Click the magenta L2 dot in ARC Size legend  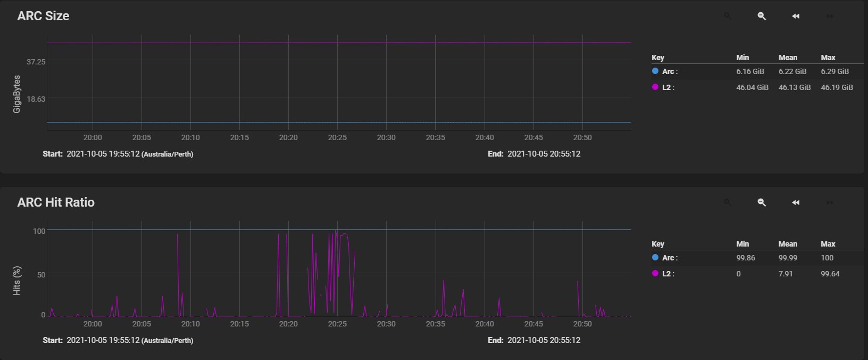(x=655, y=87)
